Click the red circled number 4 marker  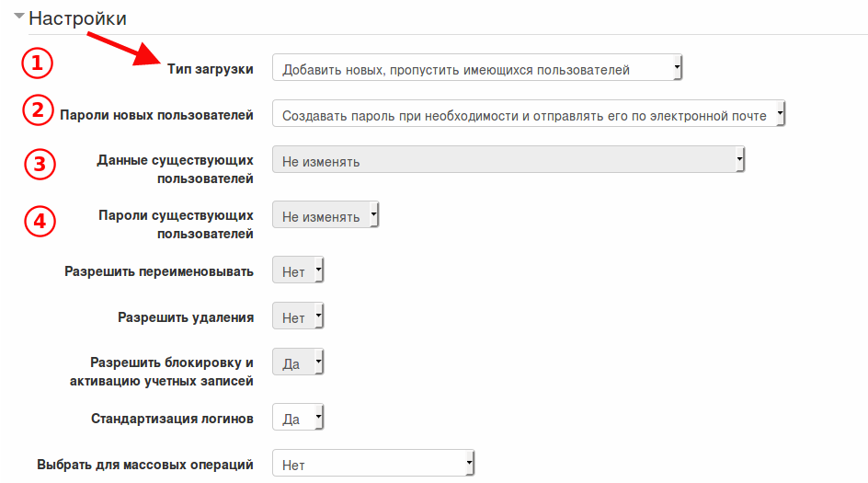40,221
